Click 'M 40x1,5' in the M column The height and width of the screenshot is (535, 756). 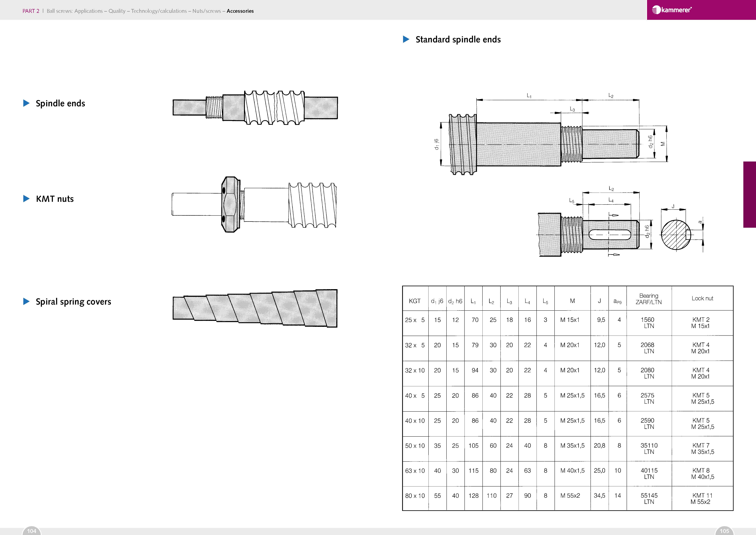[572, 471]
